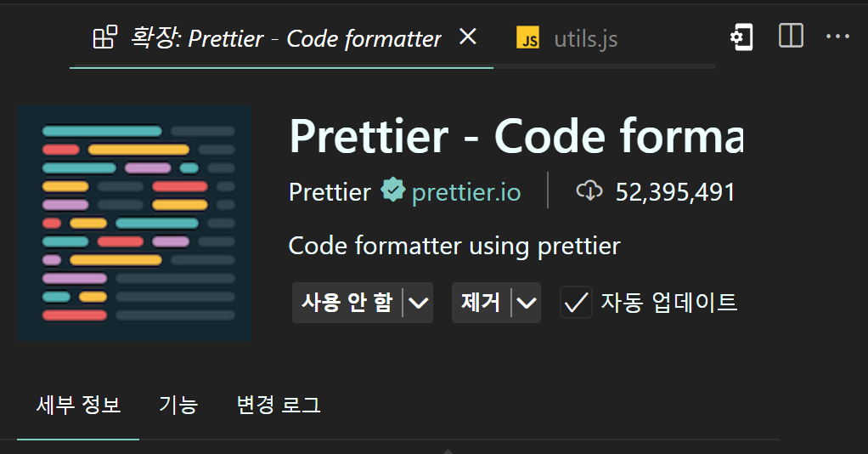
Task: Click the install count download icon
Action: 589,190
